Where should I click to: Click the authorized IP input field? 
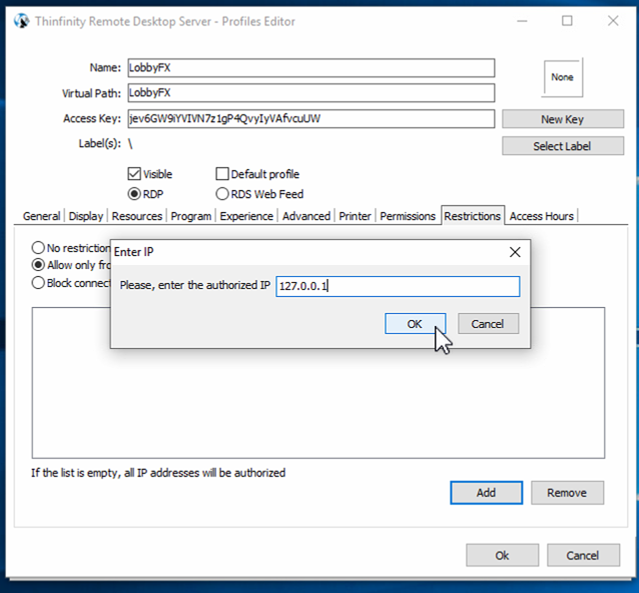click(397, 287)
